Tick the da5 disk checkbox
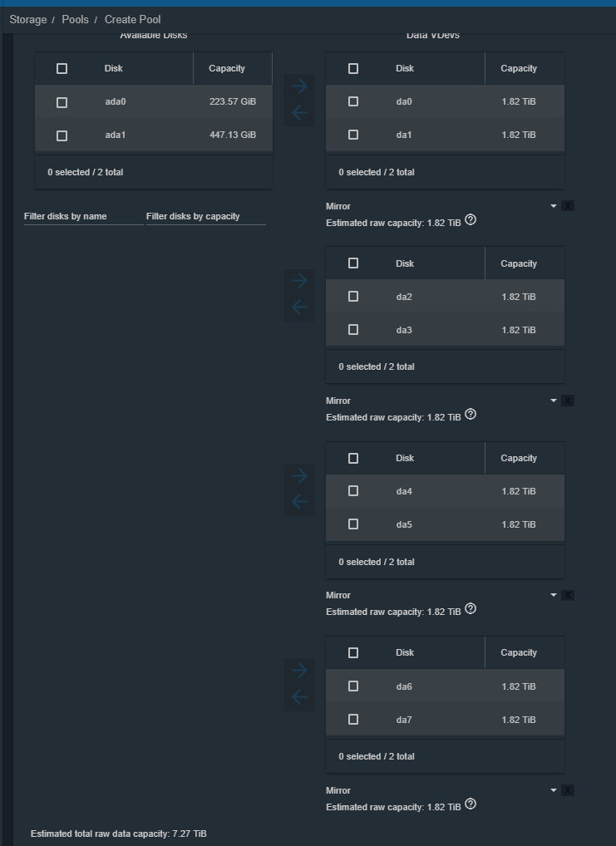The height and width of the screenshot is (846, 616). pos(353,524)
